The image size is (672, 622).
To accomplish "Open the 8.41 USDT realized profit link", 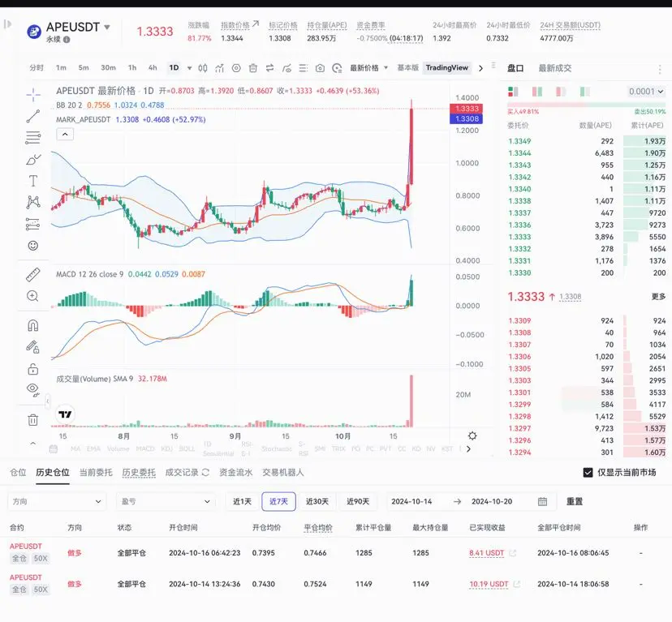I will (486, 553).
